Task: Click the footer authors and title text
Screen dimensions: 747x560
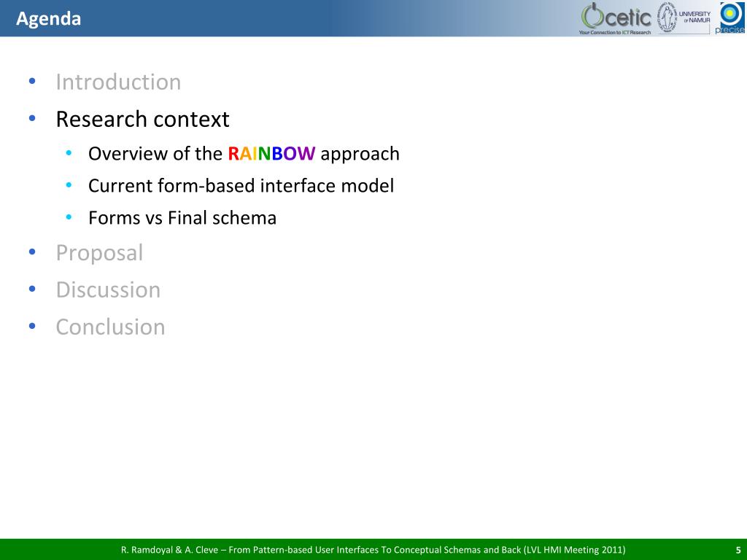Action: click(373, 550)
